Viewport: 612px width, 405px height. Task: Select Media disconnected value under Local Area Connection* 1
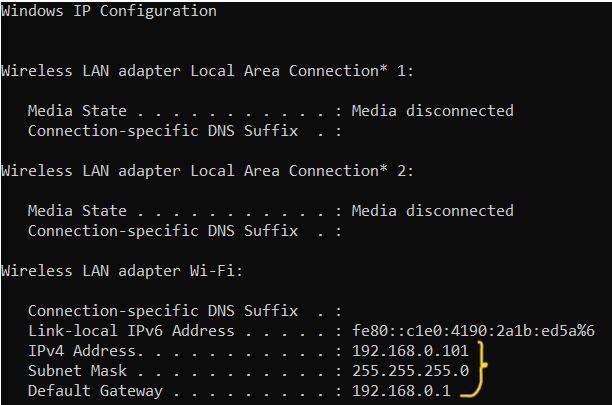tap(432, 111)
